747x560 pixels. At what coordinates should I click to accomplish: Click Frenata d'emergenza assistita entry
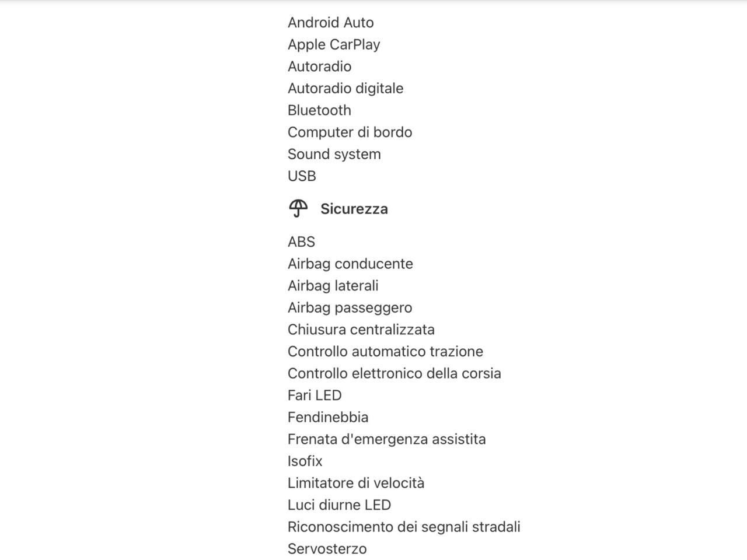coord(386,439)
